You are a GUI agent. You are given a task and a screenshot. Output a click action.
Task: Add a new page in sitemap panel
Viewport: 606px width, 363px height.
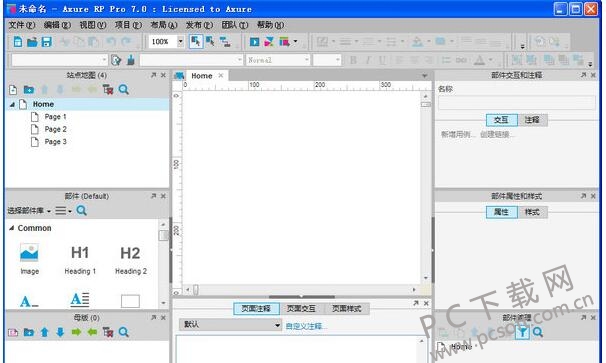click(13, 90)
